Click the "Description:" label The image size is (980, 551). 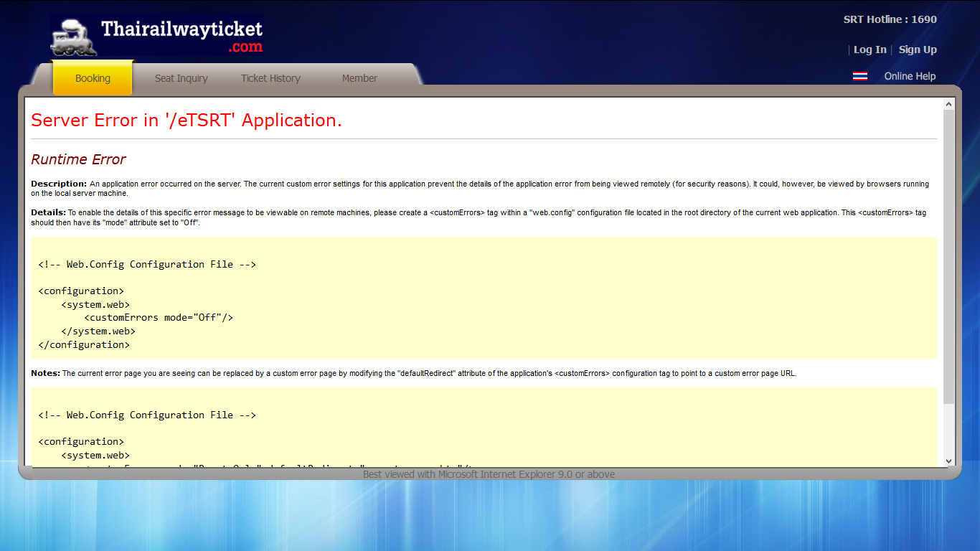pyautogui.click(x=59, y=184)
